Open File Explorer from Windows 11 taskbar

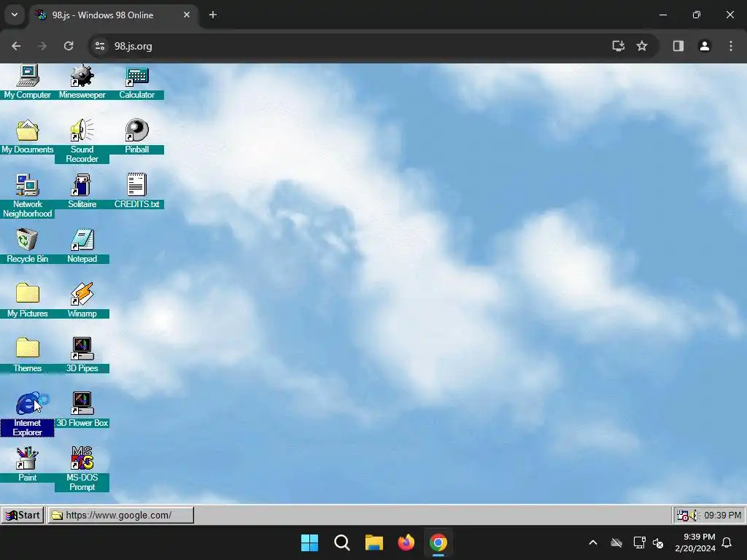pos(374,542)
